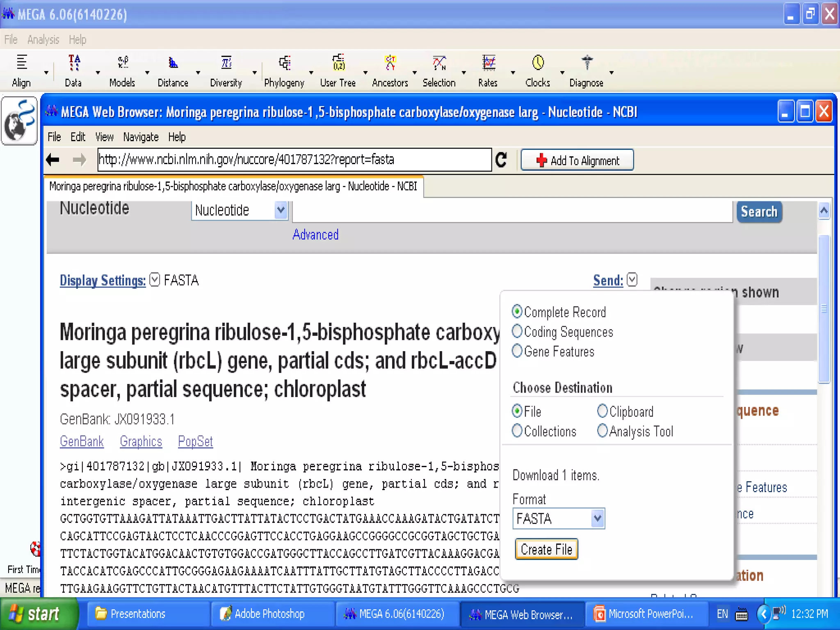Open the Advanced search link
Image resolution: width=840 pixels, height=630 pixels.
coord(315,235)
